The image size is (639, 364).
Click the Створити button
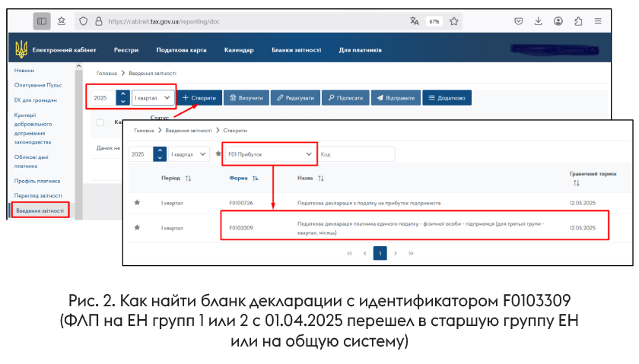point(200,98)
